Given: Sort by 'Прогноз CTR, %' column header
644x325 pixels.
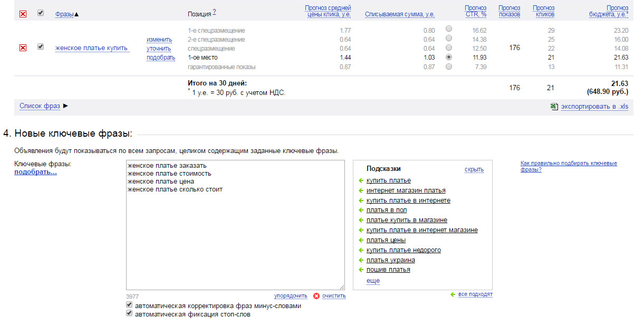Looking at the screenshot, I should click(475, 11).
